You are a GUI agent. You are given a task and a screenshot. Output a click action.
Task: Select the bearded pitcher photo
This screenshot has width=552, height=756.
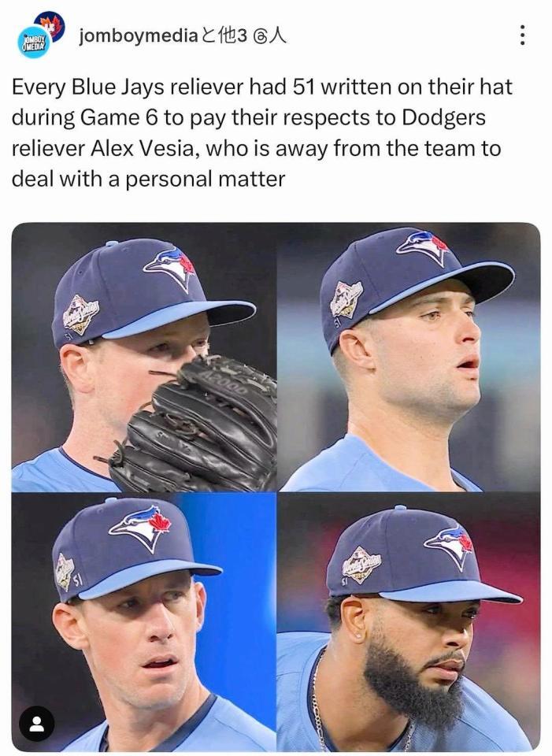point(409,621)
